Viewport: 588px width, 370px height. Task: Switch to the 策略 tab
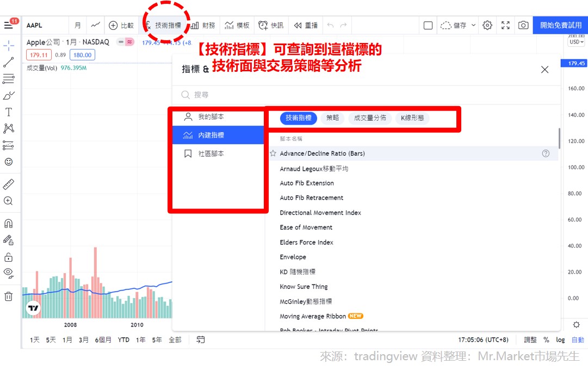coord(333,118)
